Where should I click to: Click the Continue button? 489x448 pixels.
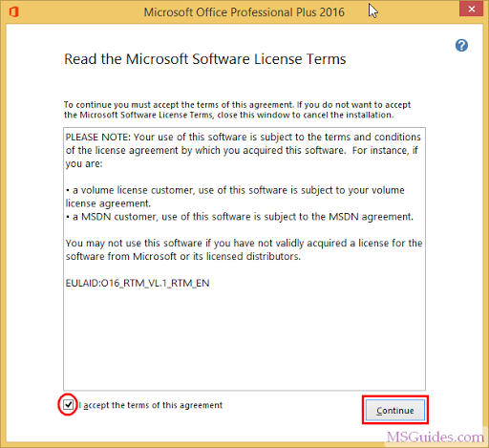click(395, 410)
